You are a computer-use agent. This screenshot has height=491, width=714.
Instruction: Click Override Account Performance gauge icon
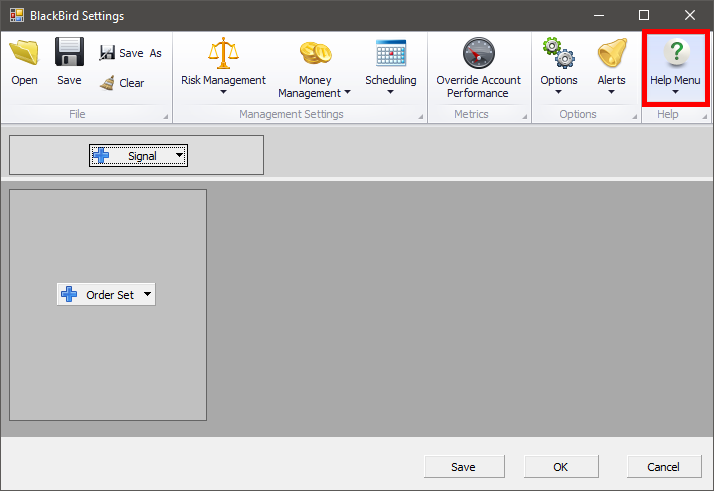click(x=479, y=53)
